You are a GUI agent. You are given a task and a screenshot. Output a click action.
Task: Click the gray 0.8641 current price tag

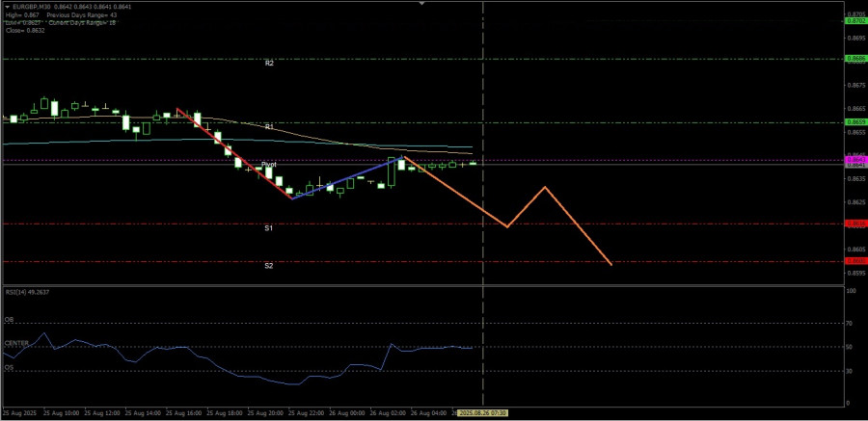pyautogui.click(x=855, y=165)
